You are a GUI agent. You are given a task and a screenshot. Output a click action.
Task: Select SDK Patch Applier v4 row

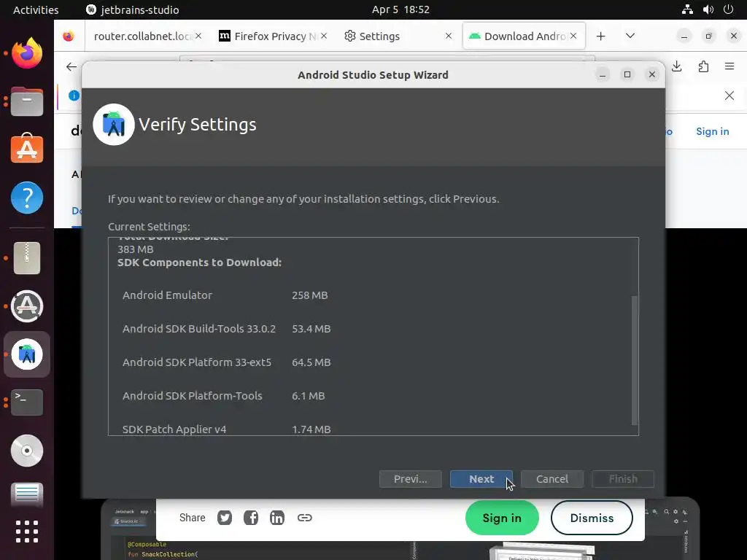tap(227, 429)
